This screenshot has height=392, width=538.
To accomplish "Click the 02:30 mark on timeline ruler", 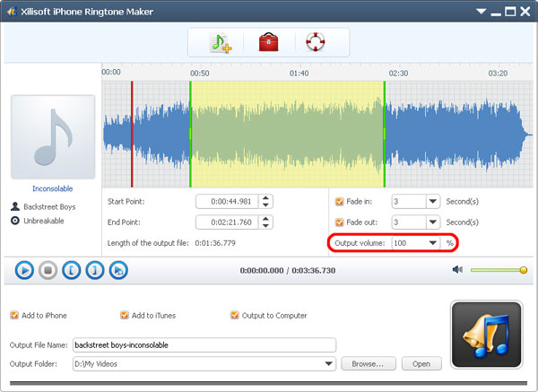I will (398, 74).
